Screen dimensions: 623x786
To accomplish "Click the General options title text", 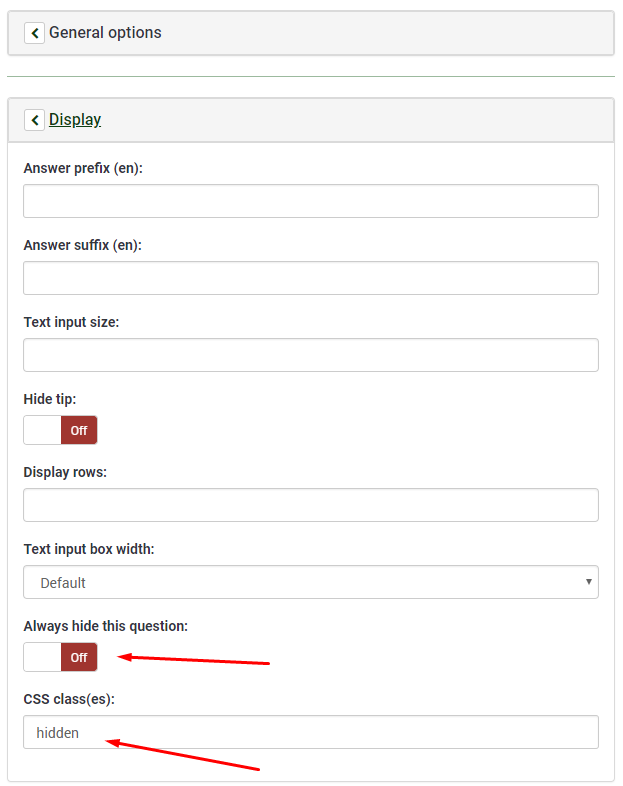I will pos(105,33).
